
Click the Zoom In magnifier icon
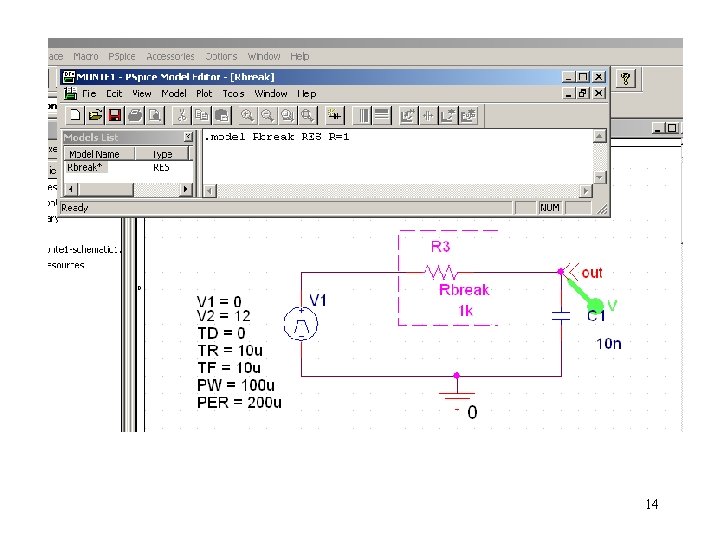click(x=248, y=115)
